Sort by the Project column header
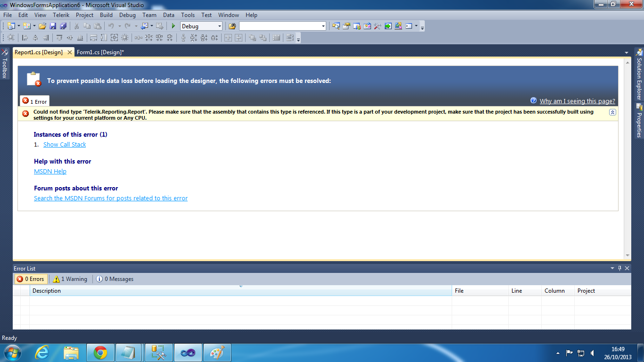This screenshot has width=644, height=362. pos(603,291)
